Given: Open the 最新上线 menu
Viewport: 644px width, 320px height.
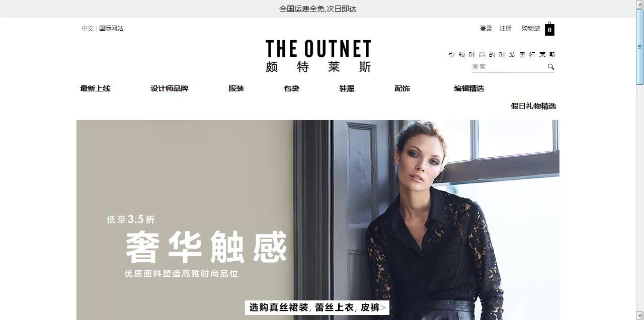Looking at the screenshot, I should tap(95, 88).
